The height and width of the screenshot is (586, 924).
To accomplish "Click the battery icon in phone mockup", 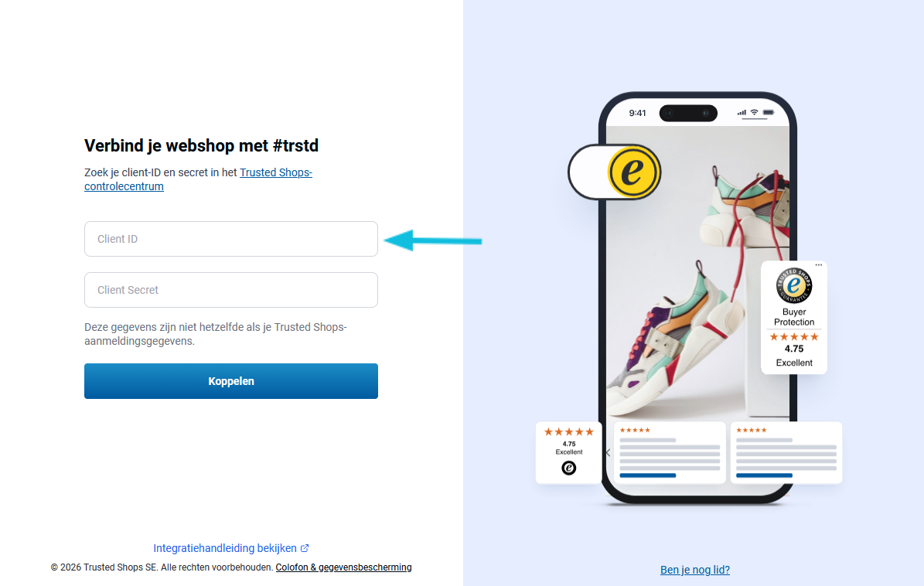I will [x=769, y=112].
